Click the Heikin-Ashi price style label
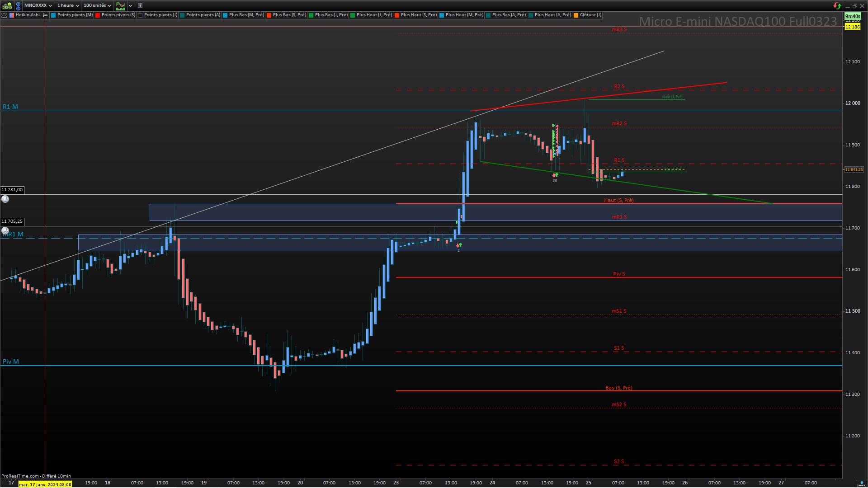Image resolution: width=868 pixels, height=488 pixels. tap(28, 15)
